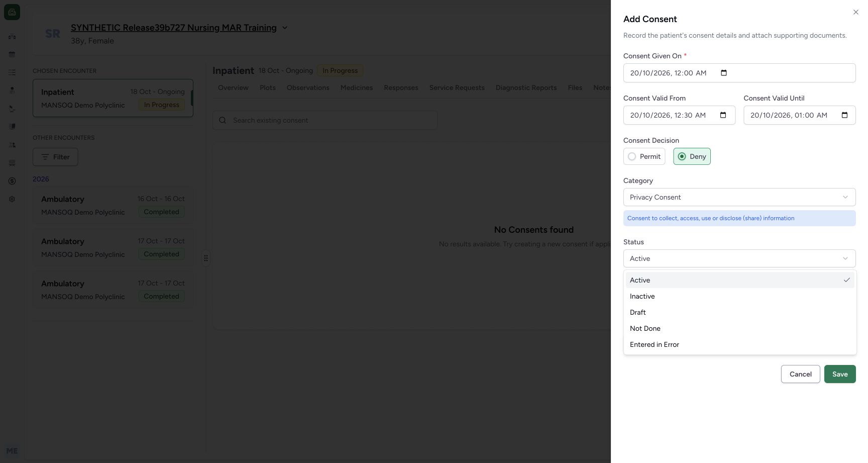
Task: Collapse the Status dropdown showing Active
Action: [x=739, y=258]
